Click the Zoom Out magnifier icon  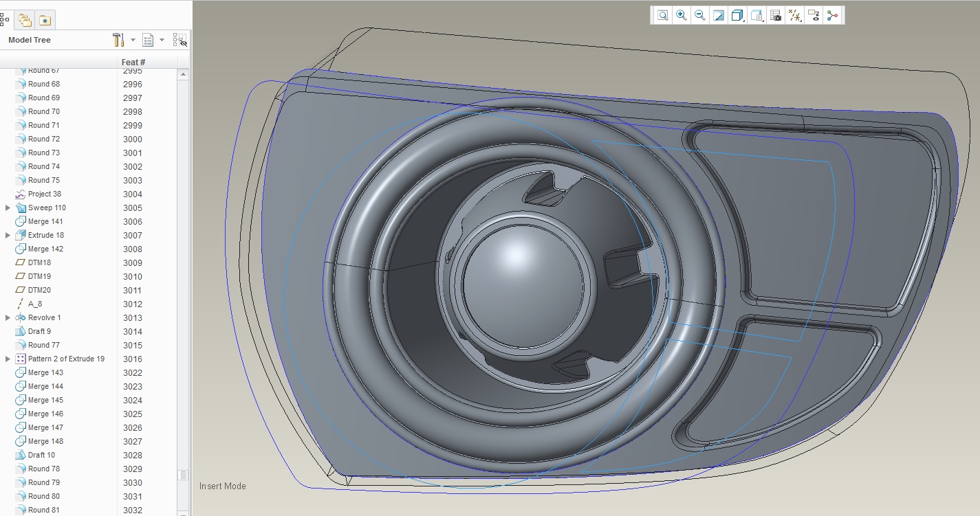700,15
